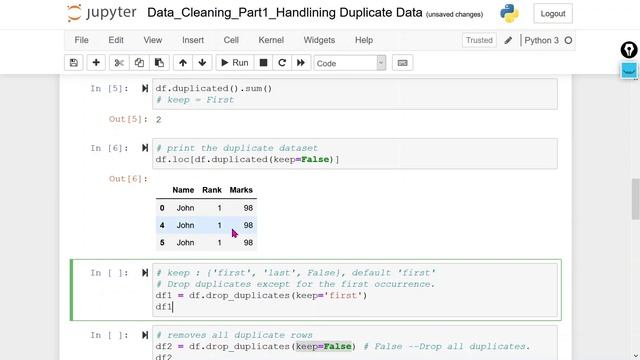Image resolution: width=640 pixels, height=360 pixels.
Task: Click row index 5 in output table
Action: (x=162, y=242)
